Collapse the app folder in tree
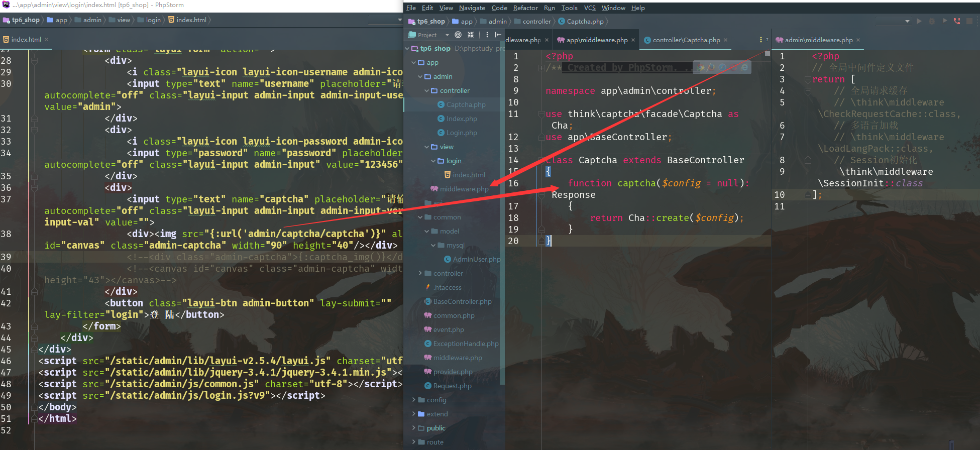The image size is (980, 450). pyautogui.click(x=414, y=63)
